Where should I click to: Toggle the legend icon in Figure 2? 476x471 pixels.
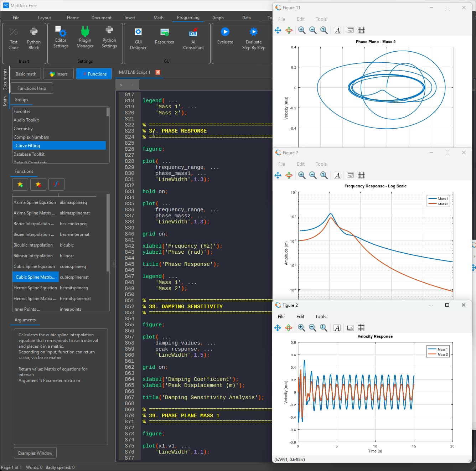pyautogui.click(x=350, y=328)
